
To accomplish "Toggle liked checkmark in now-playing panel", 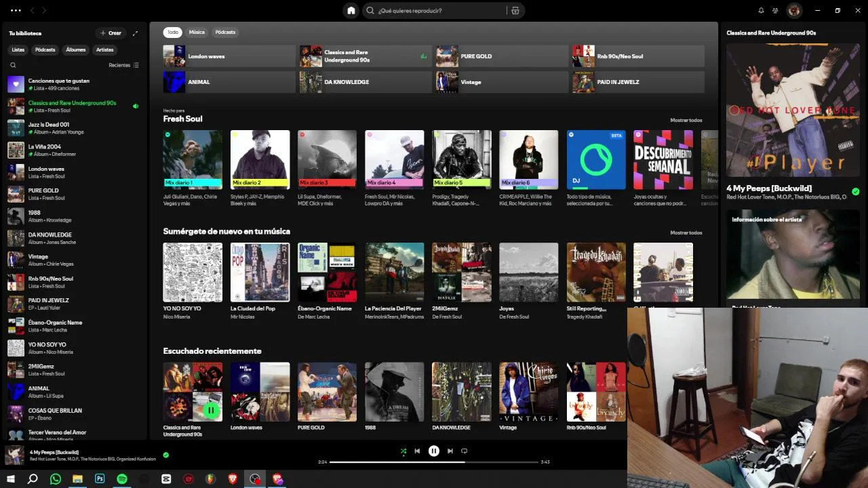I will click(x=856, y=192).
